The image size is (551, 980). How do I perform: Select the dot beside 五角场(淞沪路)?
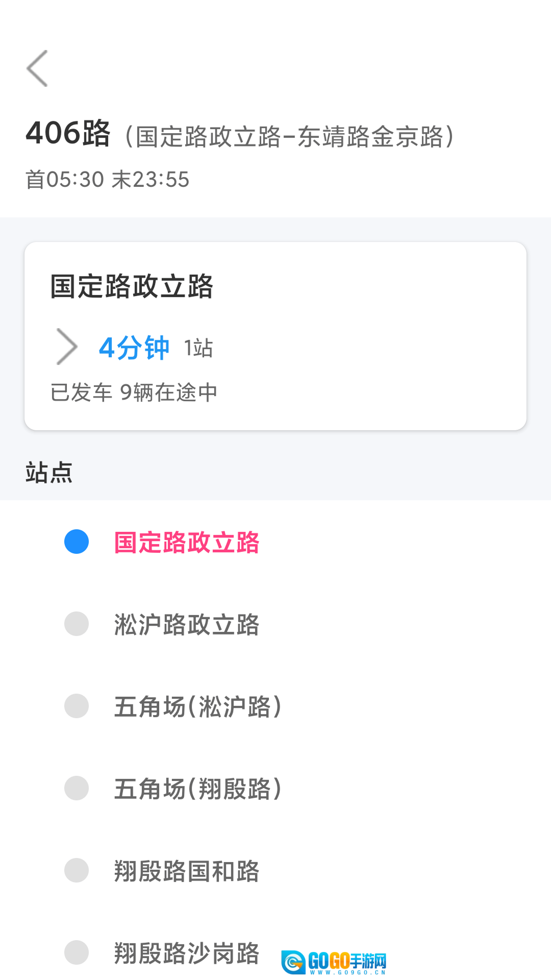77,706
